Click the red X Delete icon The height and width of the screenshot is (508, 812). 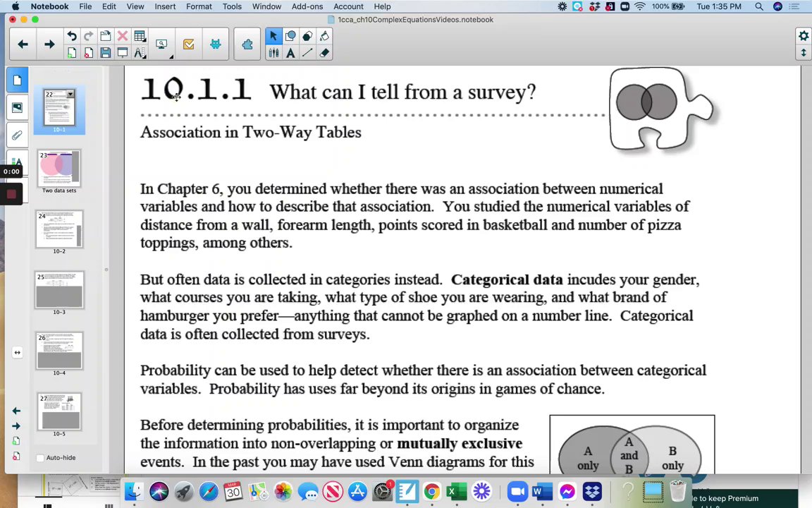122,36
